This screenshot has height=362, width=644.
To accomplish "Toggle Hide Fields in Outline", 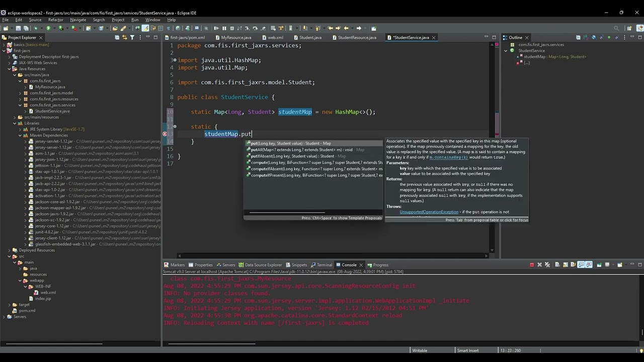I will pyautogui.click(x=594, y=38).
